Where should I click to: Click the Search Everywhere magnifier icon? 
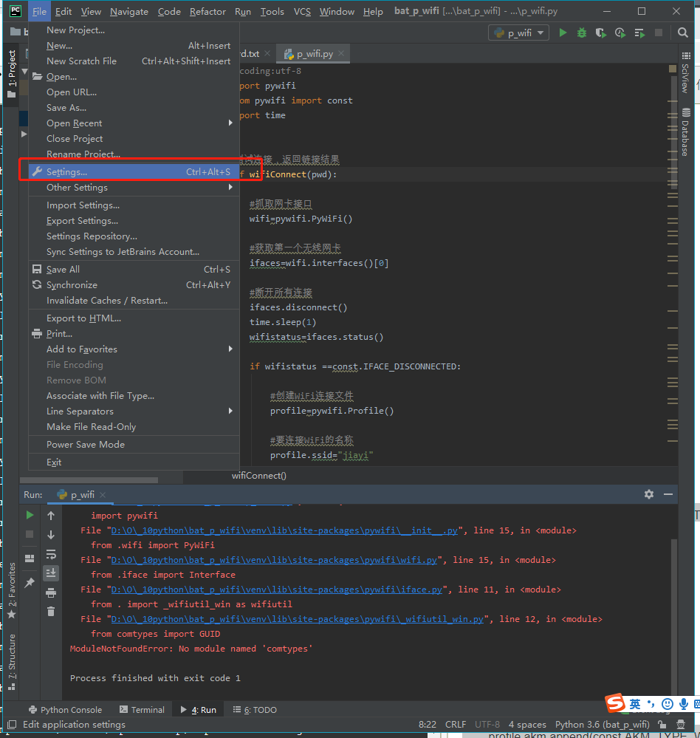click(682, 33)
